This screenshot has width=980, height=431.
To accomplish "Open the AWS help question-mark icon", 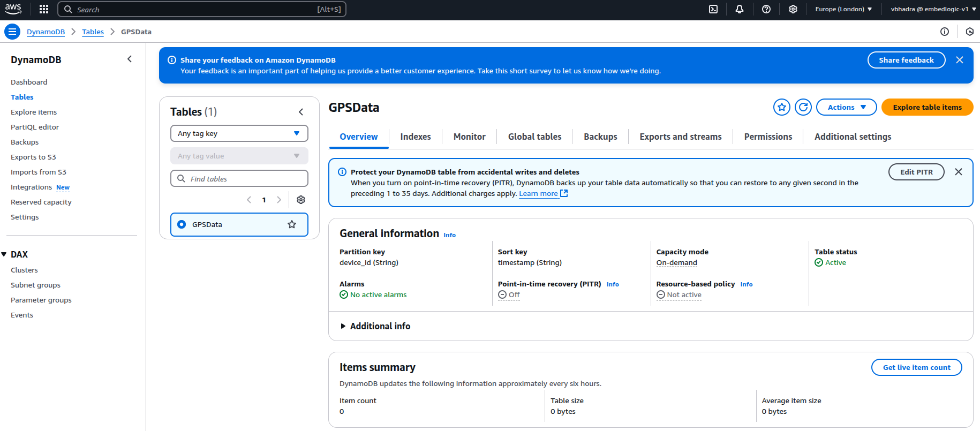I will [766, 9].
